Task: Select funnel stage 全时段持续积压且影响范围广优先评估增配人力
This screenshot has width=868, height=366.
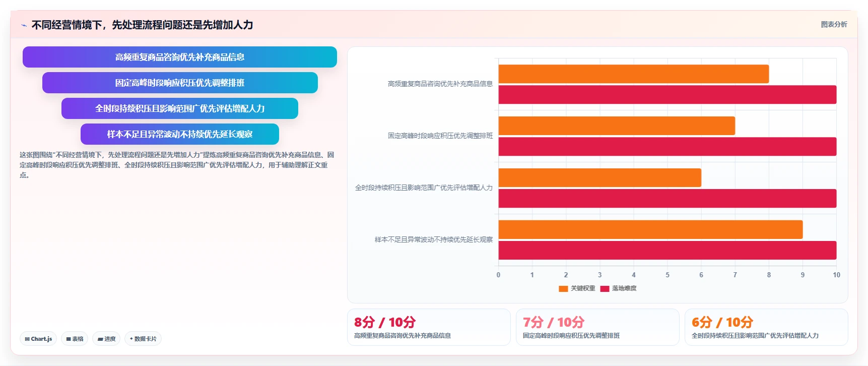Action: point(180,108)
